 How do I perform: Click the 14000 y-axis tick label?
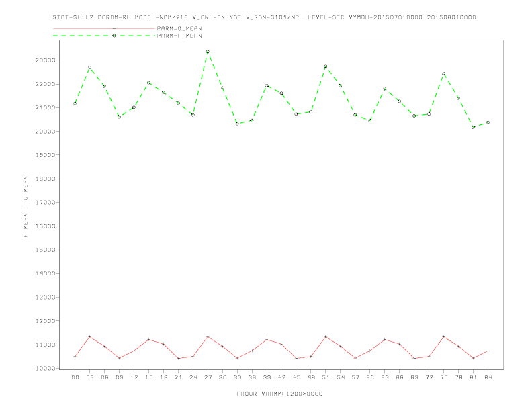pos(46,273)
